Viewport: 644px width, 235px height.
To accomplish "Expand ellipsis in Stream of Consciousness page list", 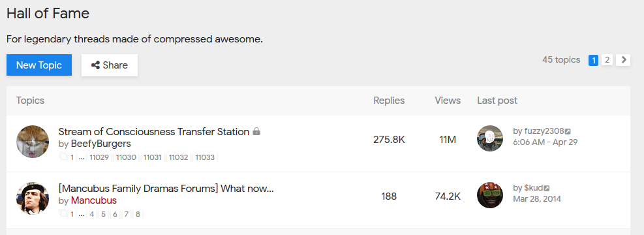I will click(x=82, y=157).
